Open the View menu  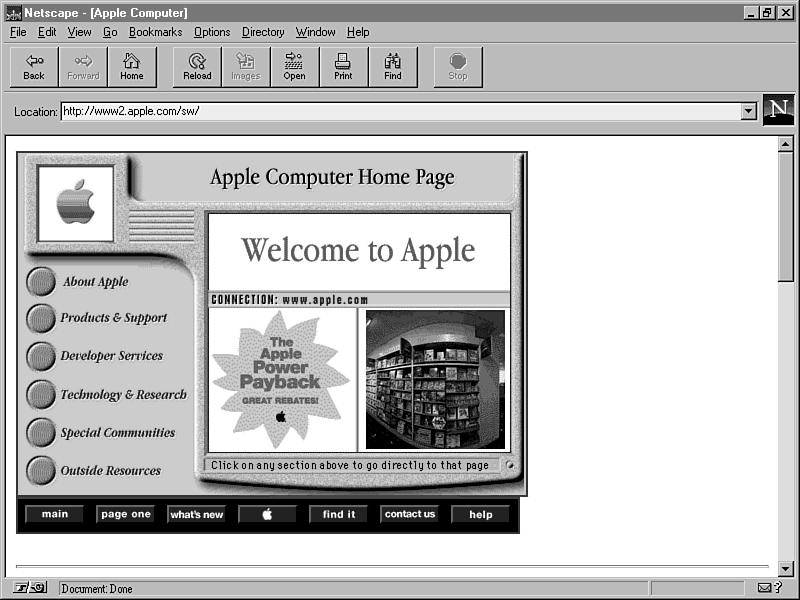click(x=79, y=32)
